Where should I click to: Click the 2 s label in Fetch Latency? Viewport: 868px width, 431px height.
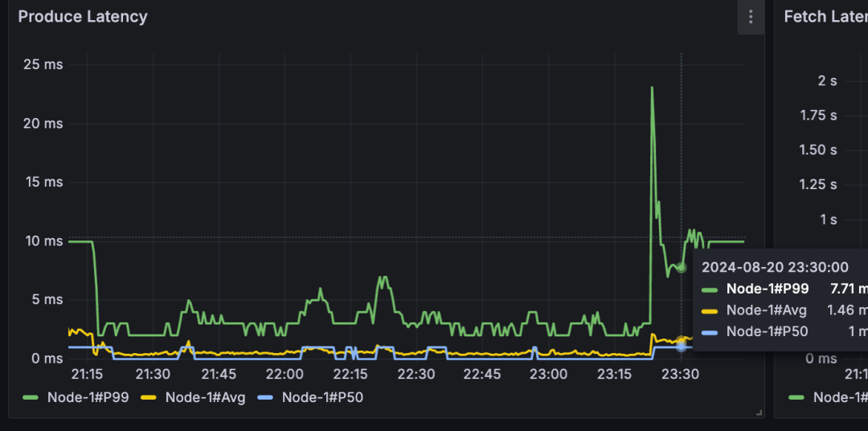point(827,81)
